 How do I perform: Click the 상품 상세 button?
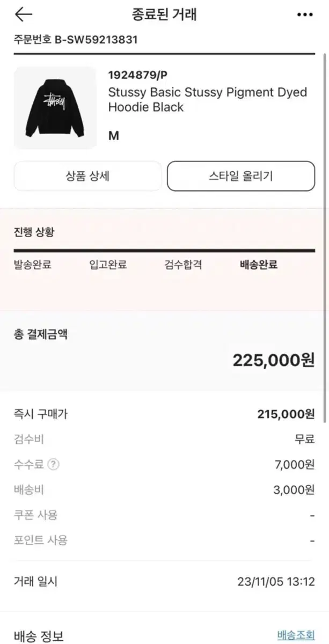(87, 176)
